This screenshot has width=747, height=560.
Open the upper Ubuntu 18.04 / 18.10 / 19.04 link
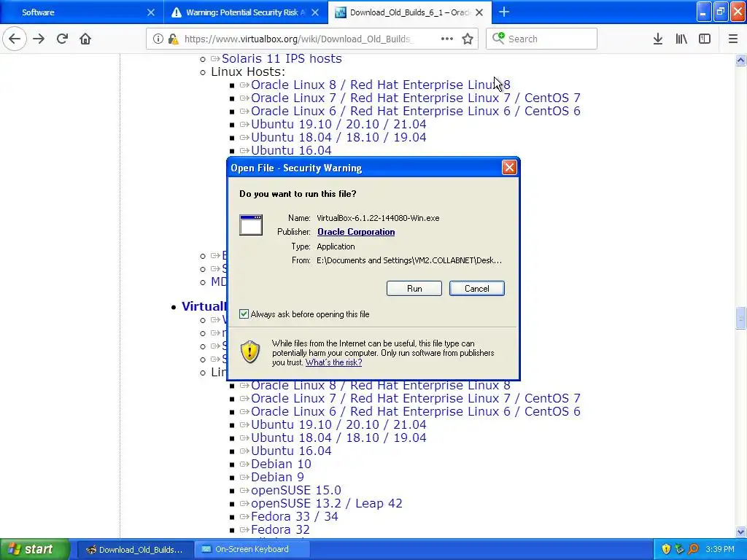[x=338, y=138]
